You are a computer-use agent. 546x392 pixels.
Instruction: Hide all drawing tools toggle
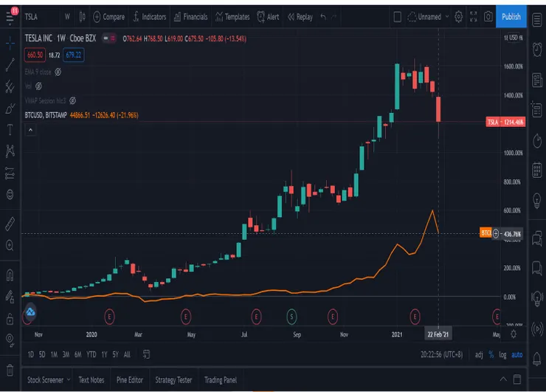[10, 340]
